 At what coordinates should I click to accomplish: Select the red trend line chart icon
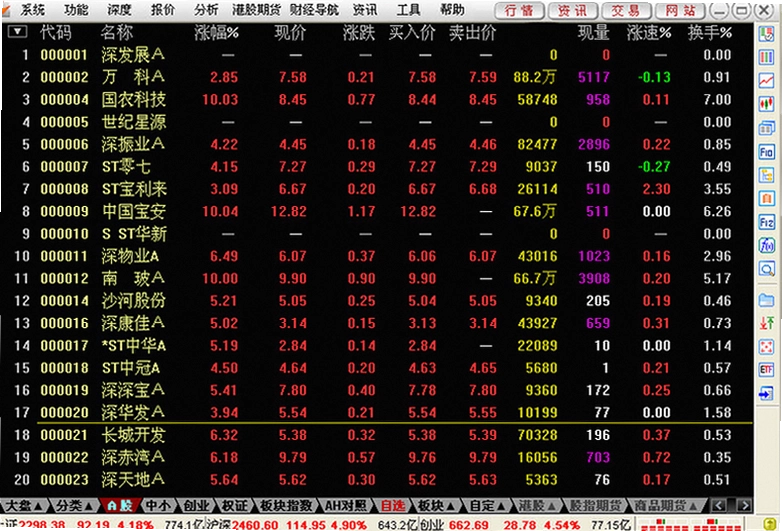point(767,81)
